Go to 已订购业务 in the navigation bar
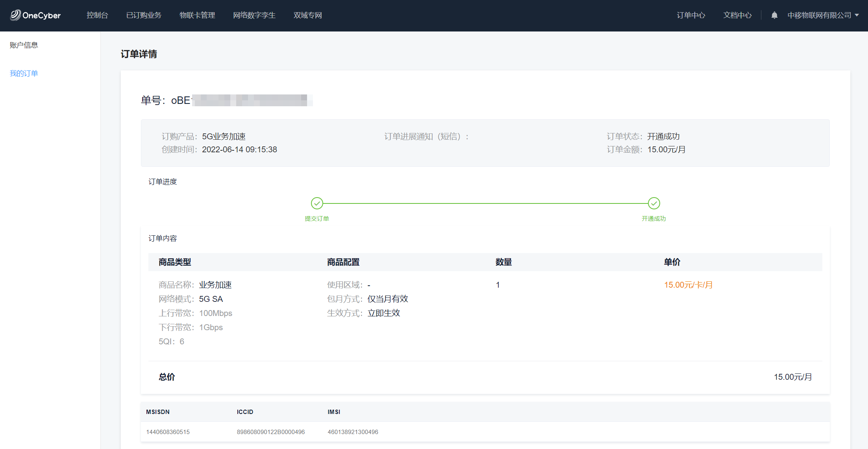This screenshot has height=449, width=868. (144, 15)
